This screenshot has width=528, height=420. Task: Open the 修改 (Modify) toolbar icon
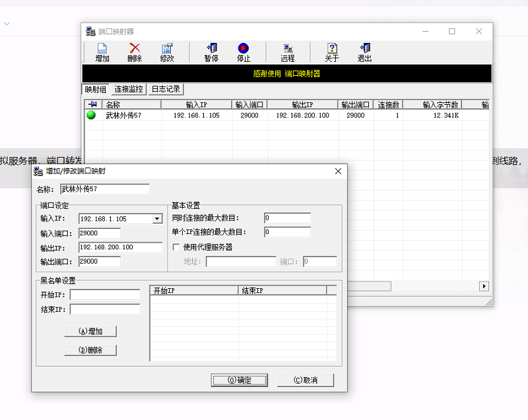167,53
